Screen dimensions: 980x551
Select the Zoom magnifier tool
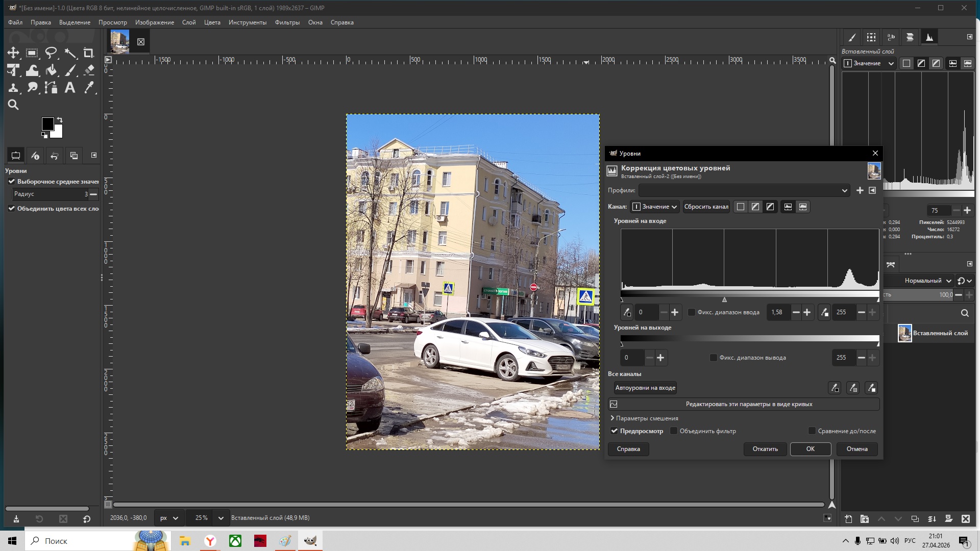coord(13,105)
